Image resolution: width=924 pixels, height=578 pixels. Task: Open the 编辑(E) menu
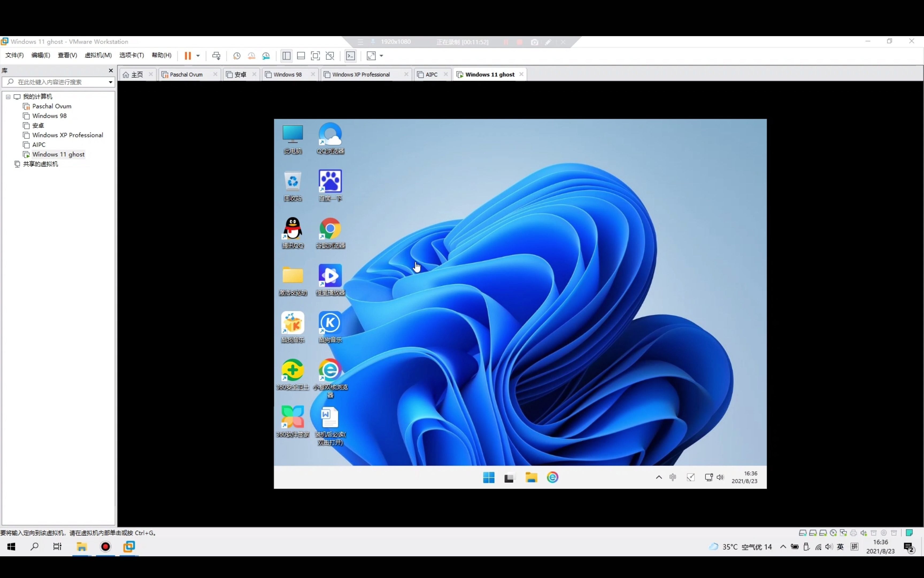coord(41,55)
